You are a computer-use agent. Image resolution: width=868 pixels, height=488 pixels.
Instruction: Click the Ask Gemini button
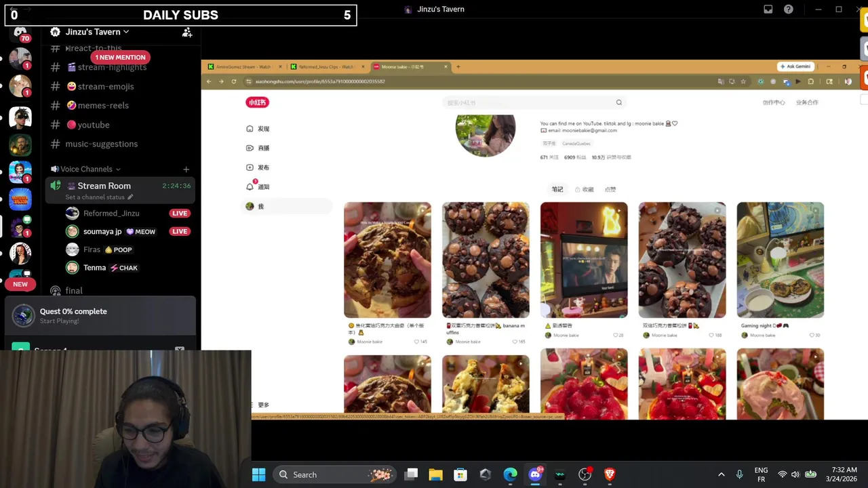point(796,66)
